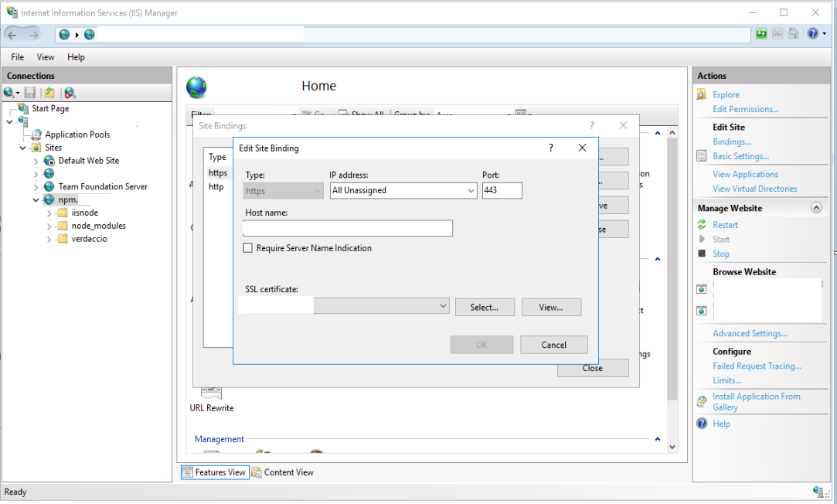The image size is (837, 504).
Task: Open the View menu
Action: tap(45, 56)
